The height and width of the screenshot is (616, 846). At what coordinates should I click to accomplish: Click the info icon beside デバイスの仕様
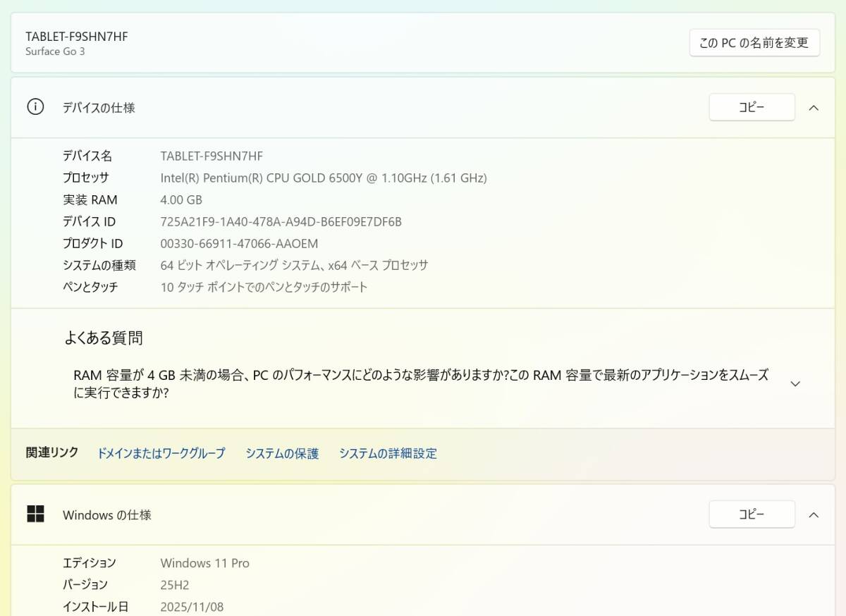(x=35, y=107)
